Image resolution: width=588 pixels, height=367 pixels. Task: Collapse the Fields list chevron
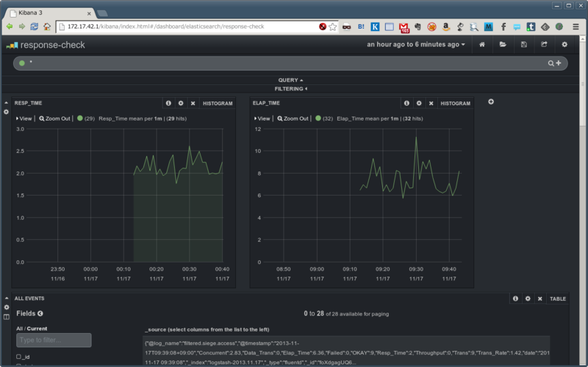click(x=40, y=313)
